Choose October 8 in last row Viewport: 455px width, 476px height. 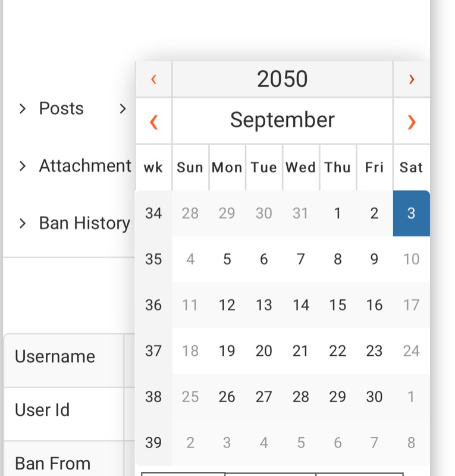click(x=411, y=443)
